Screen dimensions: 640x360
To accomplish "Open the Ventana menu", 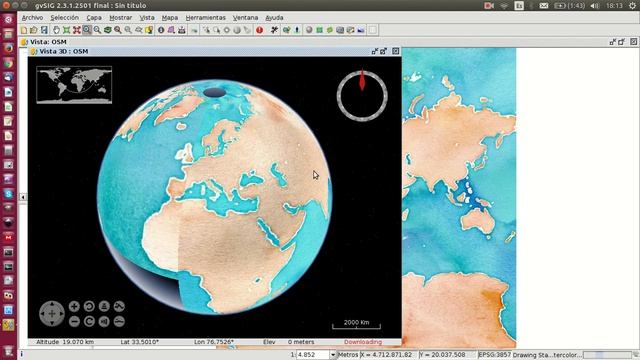I will [x=245, y=18].
